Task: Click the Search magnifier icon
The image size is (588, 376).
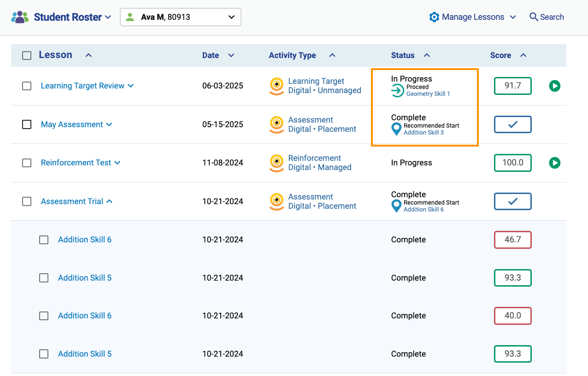Action: 534,17
